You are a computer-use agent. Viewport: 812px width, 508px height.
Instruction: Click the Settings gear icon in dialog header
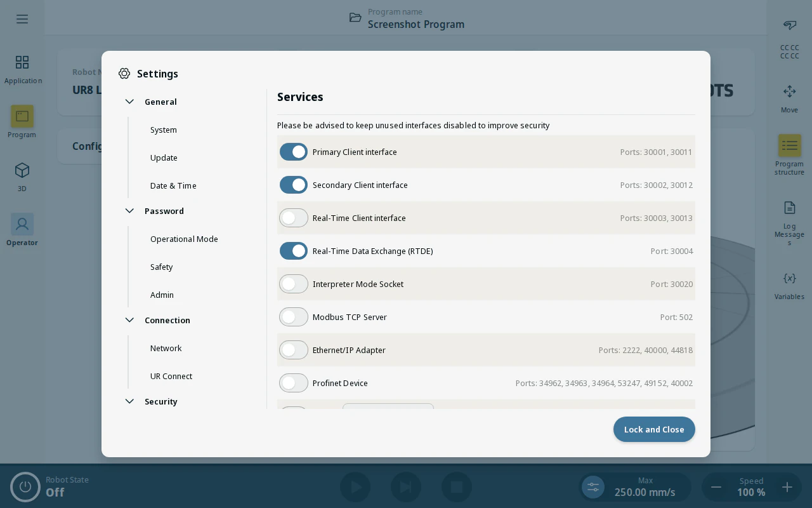tap(124, 74)
